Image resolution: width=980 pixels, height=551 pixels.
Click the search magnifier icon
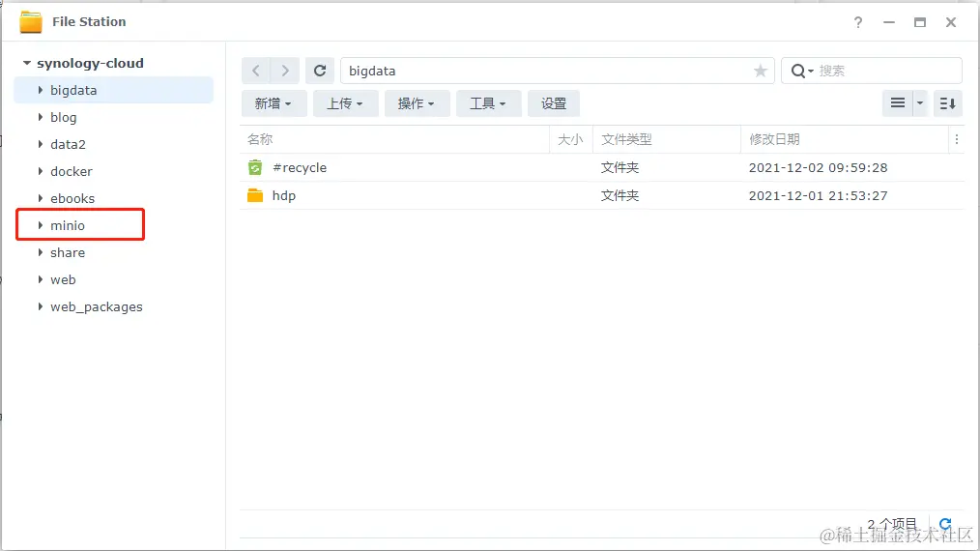coord(798,71)
